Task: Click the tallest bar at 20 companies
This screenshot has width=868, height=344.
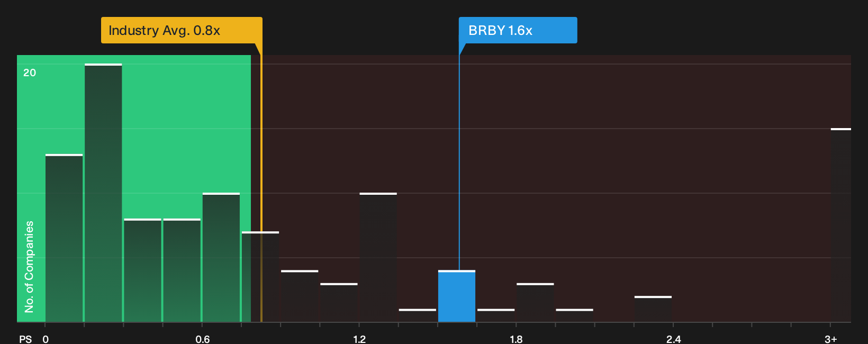Action: [x=103, y=193]
